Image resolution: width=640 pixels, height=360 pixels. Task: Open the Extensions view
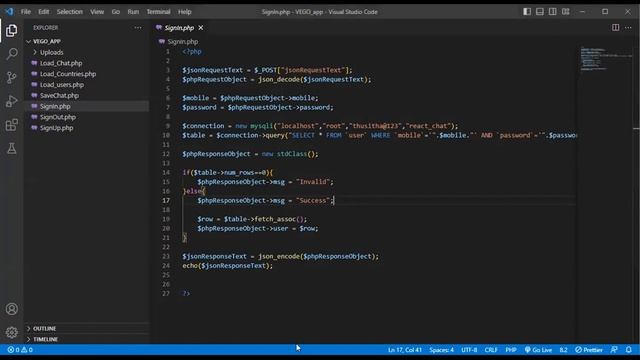point(11,124)
